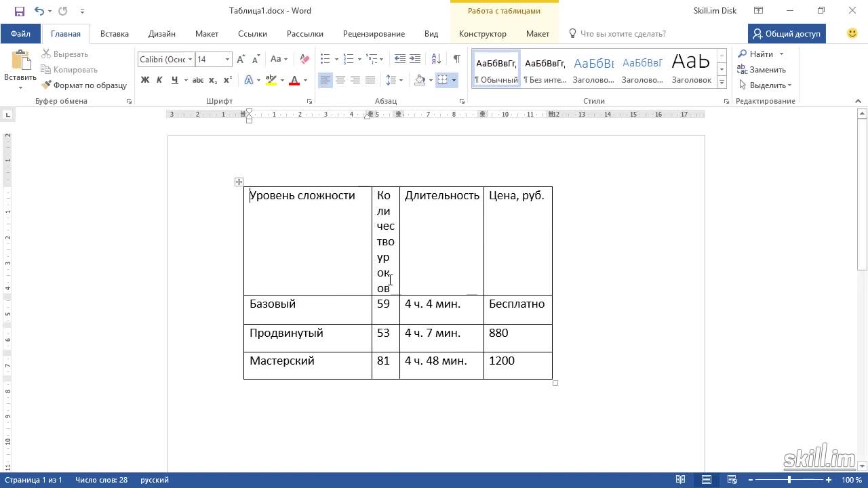Viewport: 868px width, 488px height.
Task: Click the Общий доступ share button
Action: click(x=787, y=33)
